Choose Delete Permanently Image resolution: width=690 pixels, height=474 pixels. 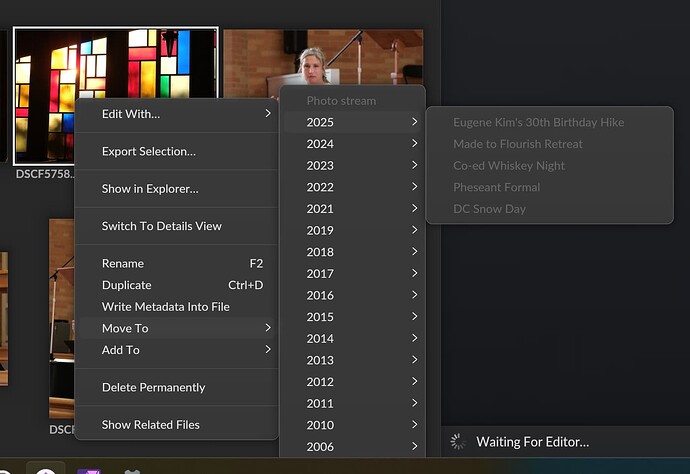[x=176, y=387]
